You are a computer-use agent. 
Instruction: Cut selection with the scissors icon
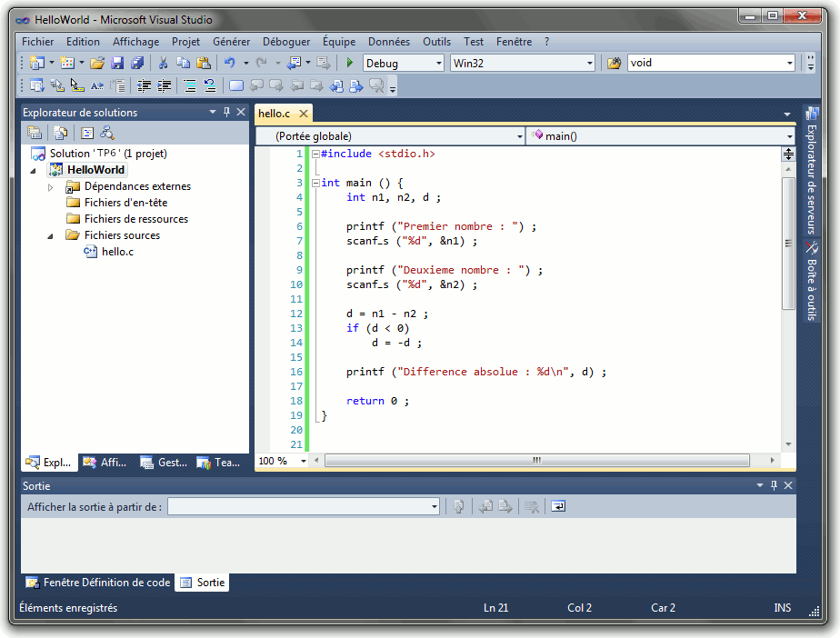pos(163,64)
